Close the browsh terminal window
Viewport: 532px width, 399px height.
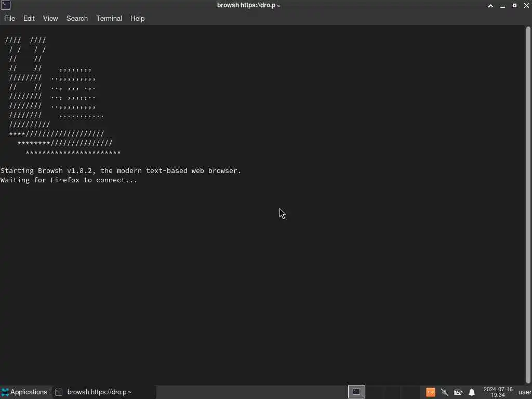526,5
